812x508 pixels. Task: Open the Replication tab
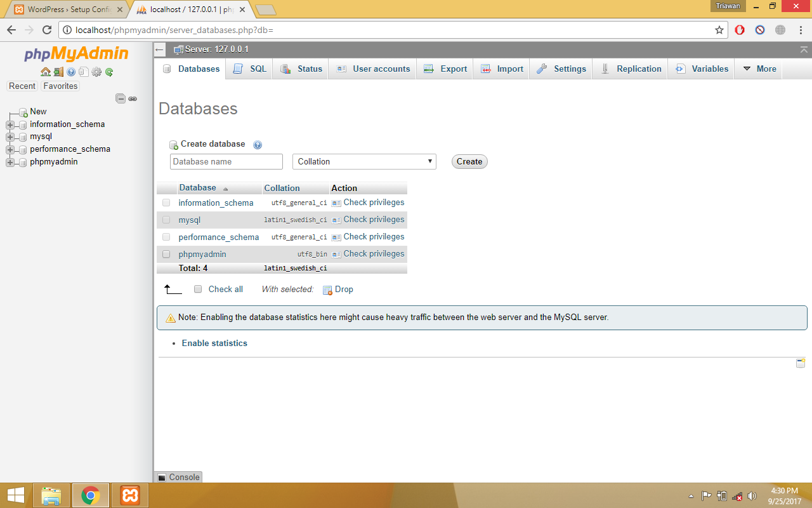click(630, 69)
